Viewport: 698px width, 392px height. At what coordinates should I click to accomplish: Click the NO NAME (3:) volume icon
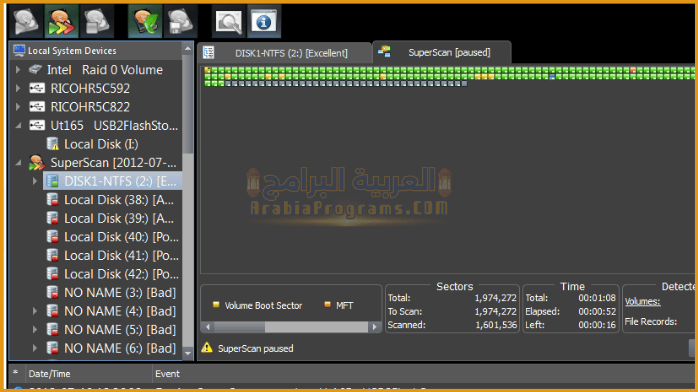(53, 292)
